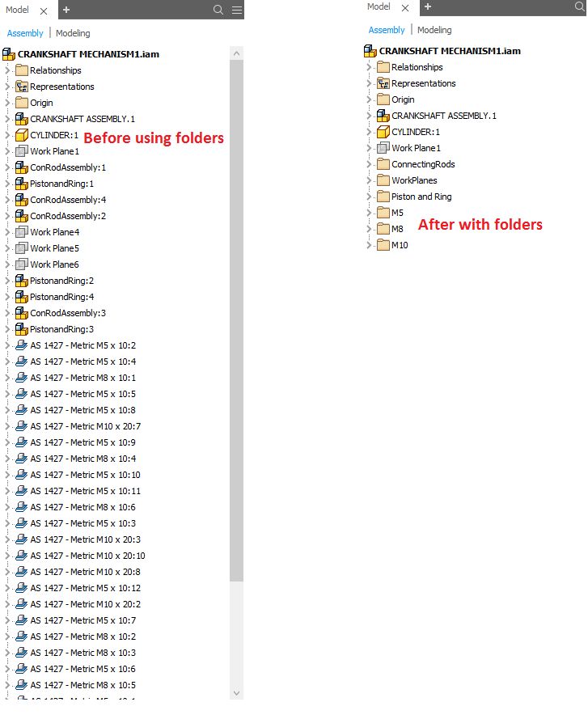Add a new panel tab with plus in right panel
The image size is (588, 719).
(x=428, y=6)
